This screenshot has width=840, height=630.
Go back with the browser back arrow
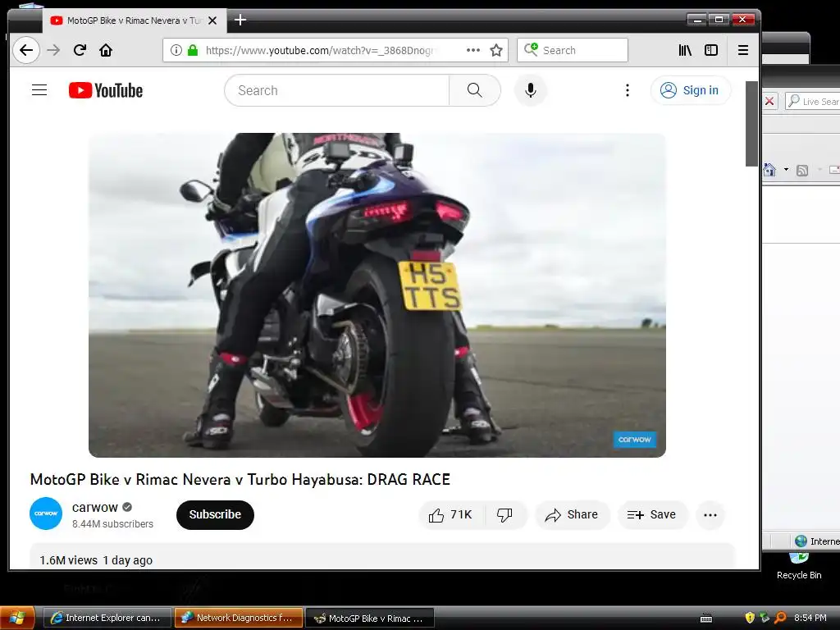pyautogui.click(x=25, y=50)
